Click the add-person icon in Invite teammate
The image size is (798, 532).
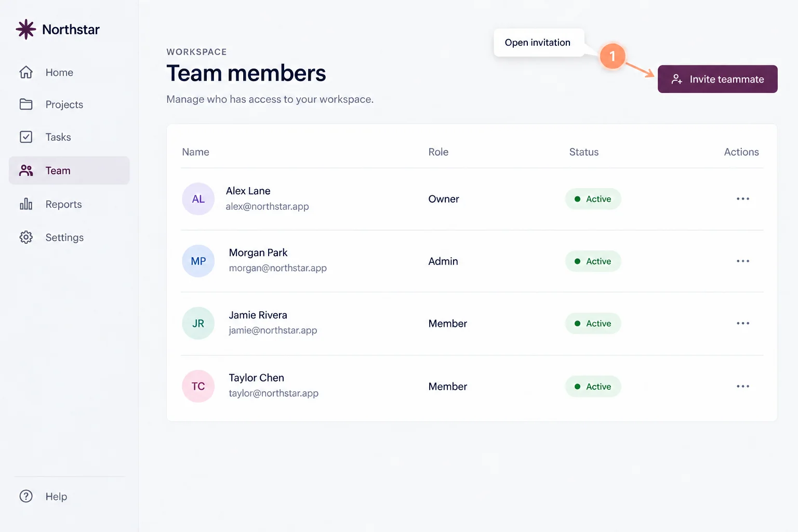(x=676, y=79)
